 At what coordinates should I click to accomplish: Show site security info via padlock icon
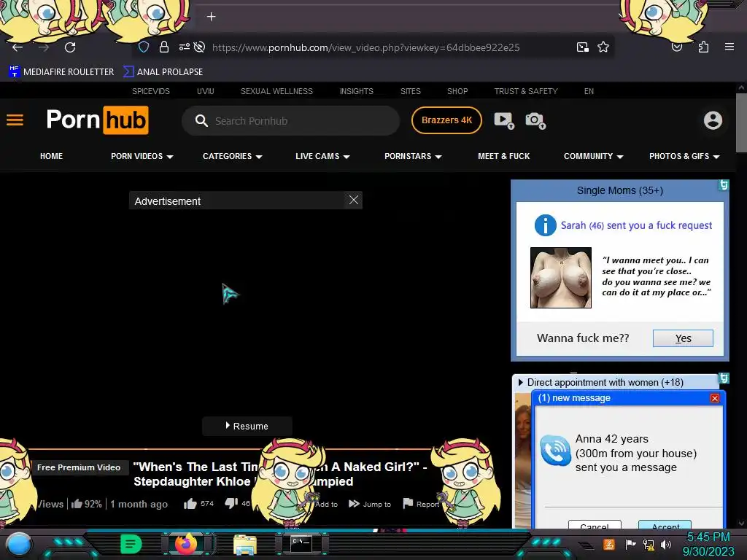pos(164,47)
